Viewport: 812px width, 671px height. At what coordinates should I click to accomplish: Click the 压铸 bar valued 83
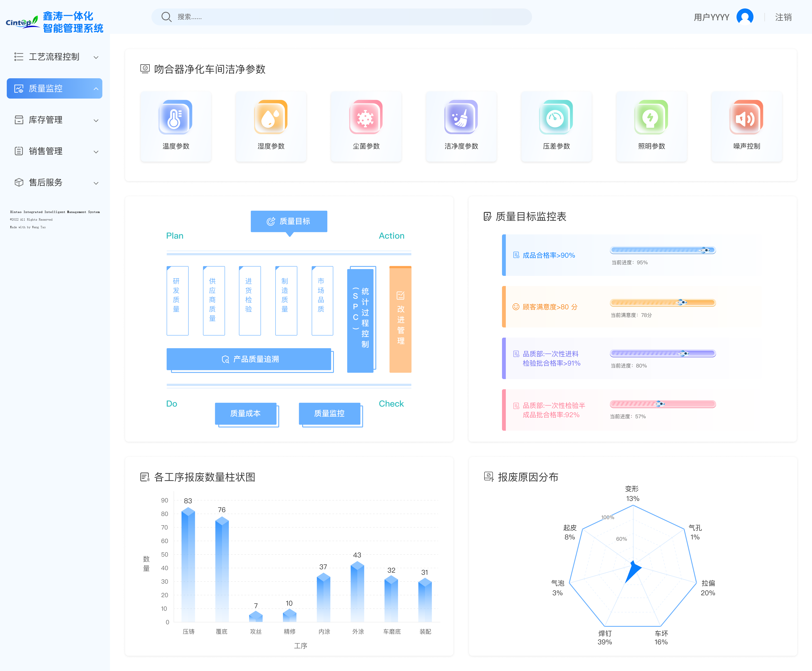(x=188, y=565)
